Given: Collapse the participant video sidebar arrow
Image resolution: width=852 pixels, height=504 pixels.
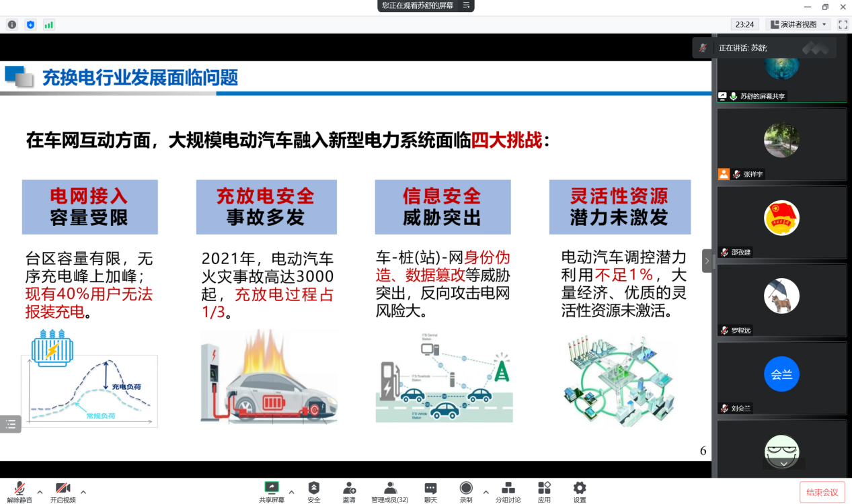Looking at the screenshot, I should 707,261.
